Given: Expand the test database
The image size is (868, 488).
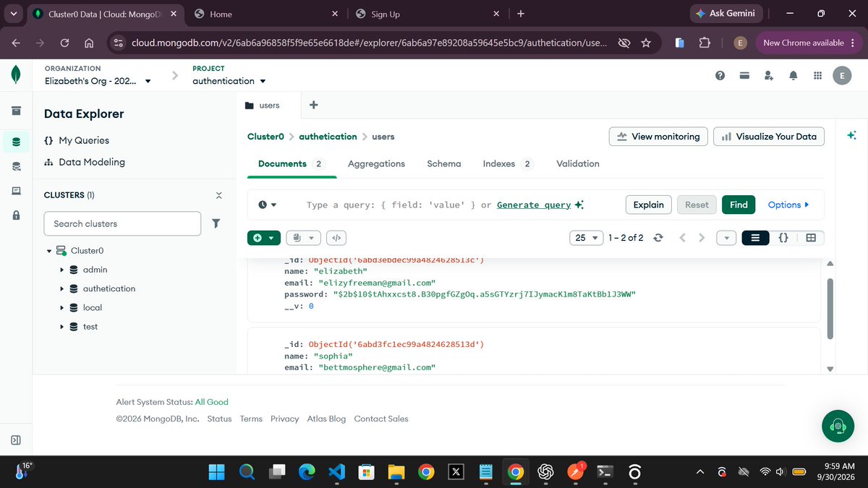Looking at the screenshot, I should click(62, 327).
